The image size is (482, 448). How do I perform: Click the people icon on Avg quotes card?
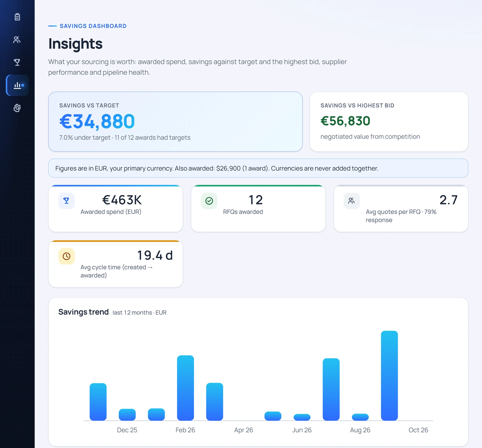coord(352,201)
